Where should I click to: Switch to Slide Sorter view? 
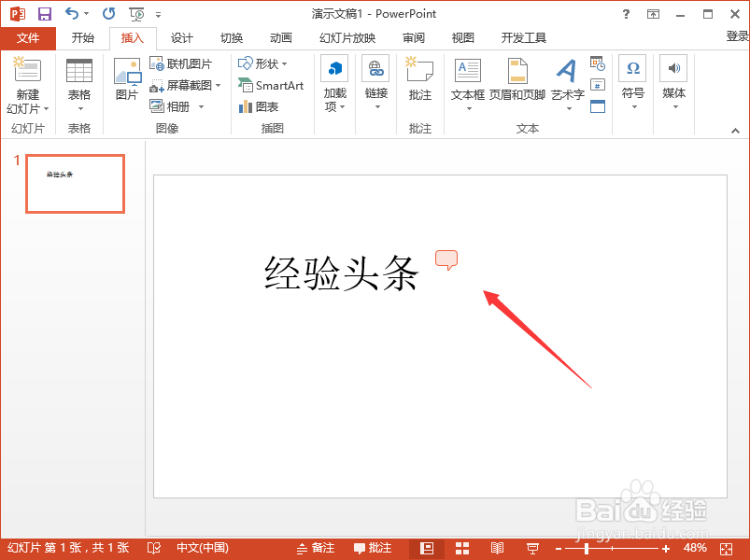[462, 548]
